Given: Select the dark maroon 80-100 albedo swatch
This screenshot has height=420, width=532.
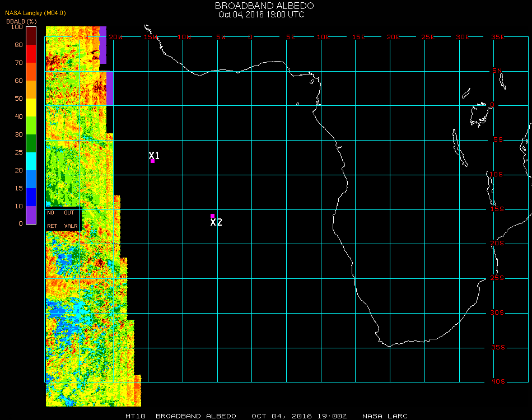Looking at the screenshot, I should [31, 35].
